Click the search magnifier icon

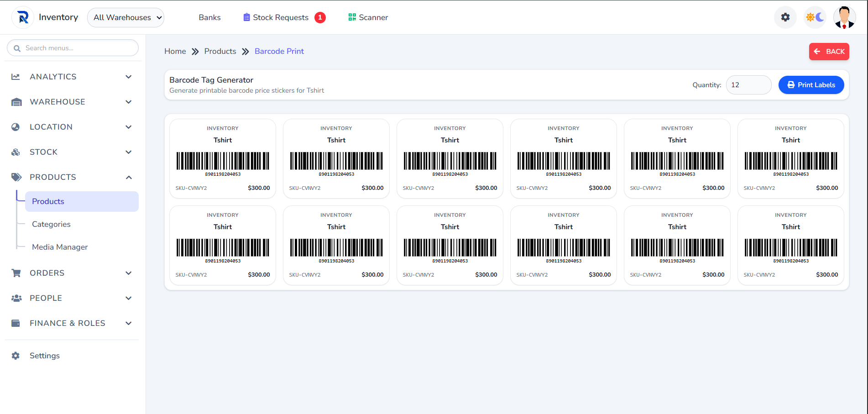point(17,48)
